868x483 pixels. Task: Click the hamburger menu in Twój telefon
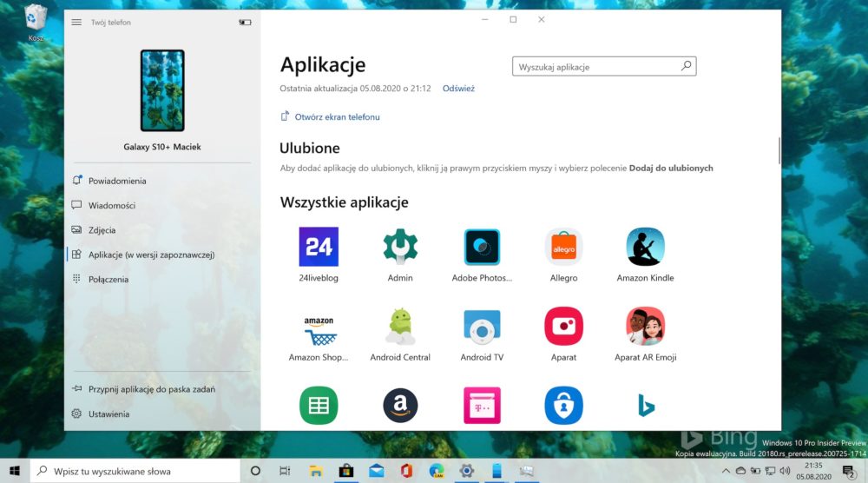tap(76, 23)
